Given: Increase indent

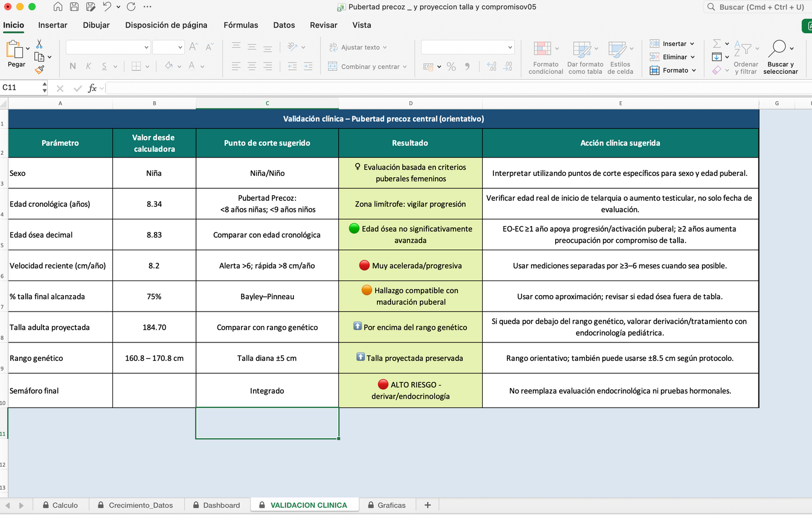Looking at the screenshot, I should point(309,66).
